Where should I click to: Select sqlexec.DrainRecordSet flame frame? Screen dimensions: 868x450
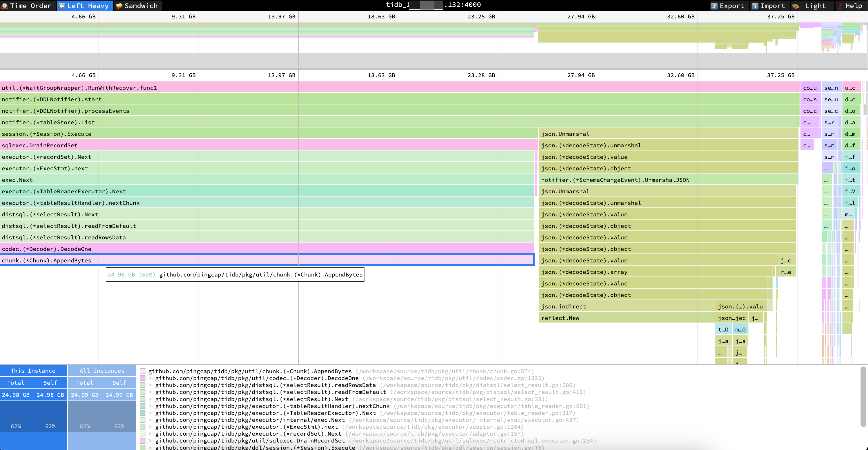point(269,145)
